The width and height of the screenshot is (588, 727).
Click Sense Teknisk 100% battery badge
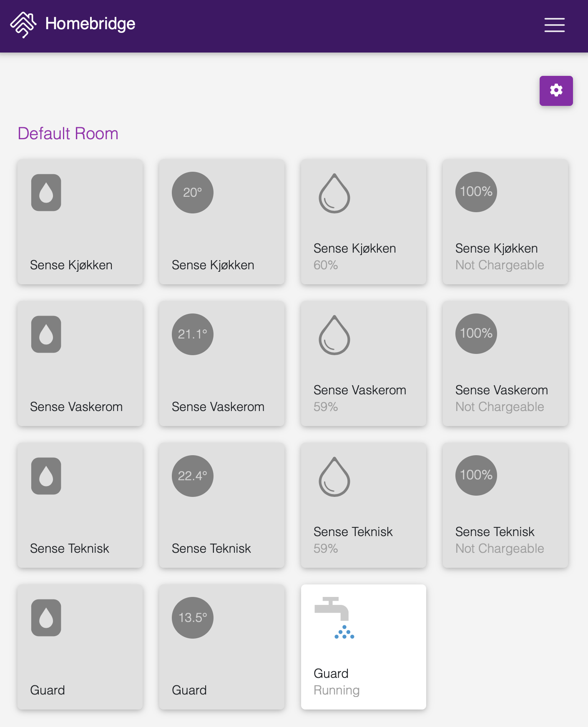[476, 475]
